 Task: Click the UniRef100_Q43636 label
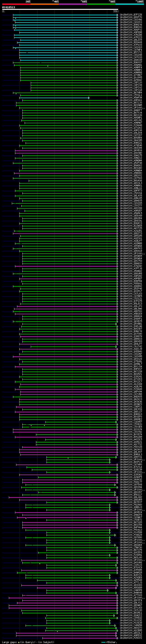[131, 402]
